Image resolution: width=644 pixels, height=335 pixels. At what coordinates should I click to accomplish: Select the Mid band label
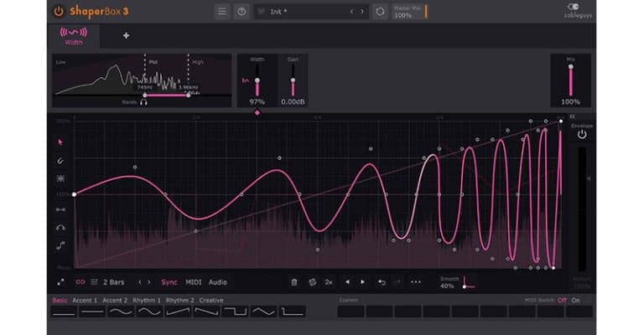coord(153,62)
